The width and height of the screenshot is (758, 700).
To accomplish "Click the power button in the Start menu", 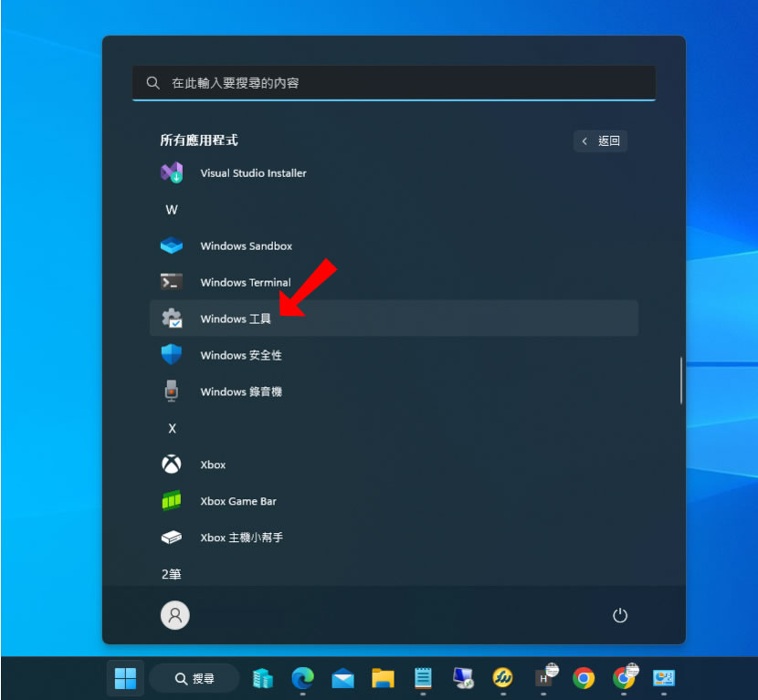I will (620, 615).
